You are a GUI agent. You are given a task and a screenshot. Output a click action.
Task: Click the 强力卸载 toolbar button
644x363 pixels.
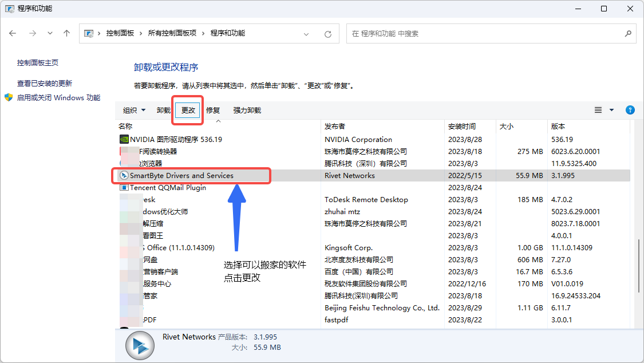click(247, 110)
